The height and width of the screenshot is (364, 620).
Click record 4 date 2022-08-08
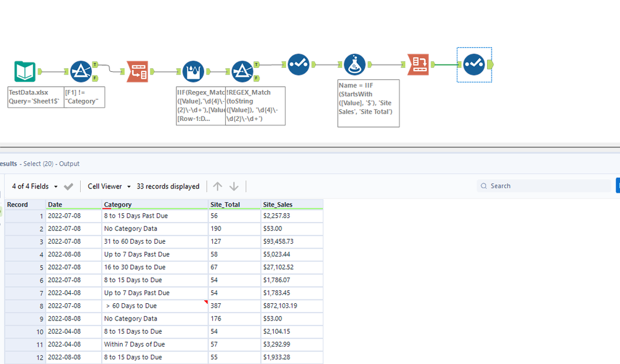click(74, 254)
